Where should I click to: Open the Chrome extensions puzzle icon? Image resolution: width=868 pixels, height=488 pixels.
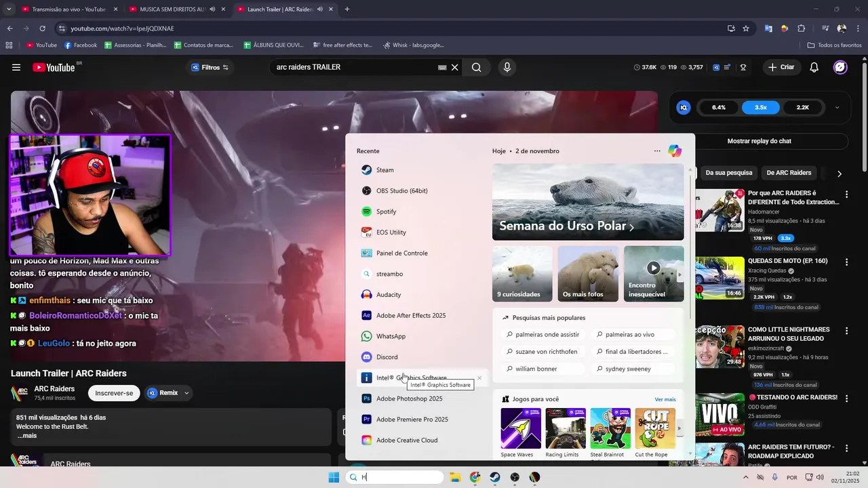pos(801,28)
